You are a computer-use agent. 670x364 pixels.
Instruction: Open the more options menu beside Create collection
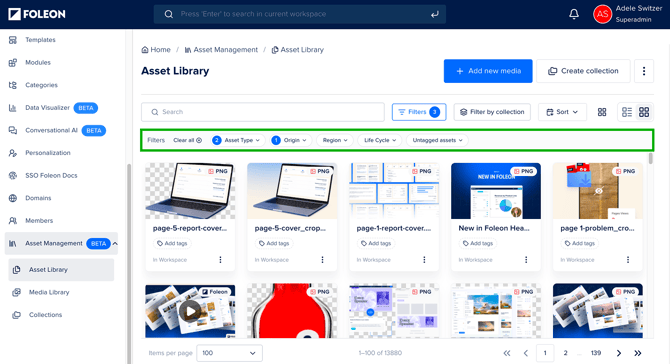(x=644, y=71)
